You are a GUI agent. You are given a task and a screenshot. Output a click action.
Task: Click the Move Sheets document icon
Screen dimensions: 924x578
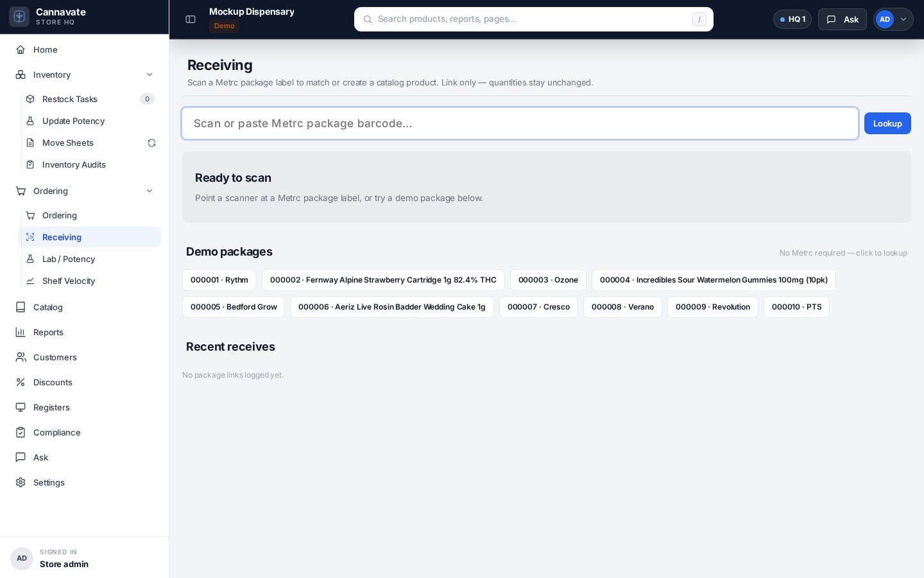(x=30, y=143)
